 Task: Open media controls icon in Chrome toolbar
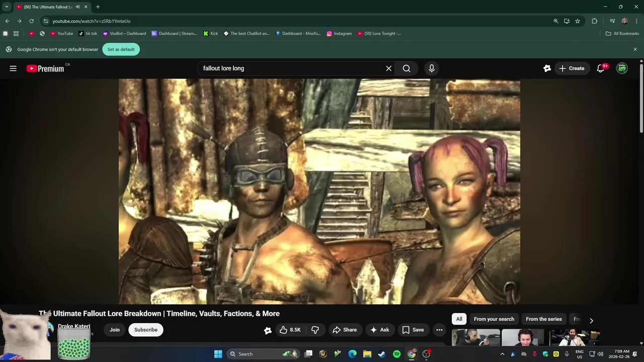click(612, 21)
